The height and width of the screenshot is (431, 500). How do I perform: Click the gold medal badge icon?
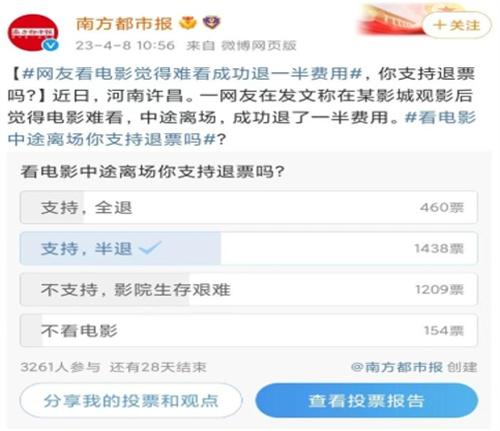pyautogui.click(x=188, y=24)
